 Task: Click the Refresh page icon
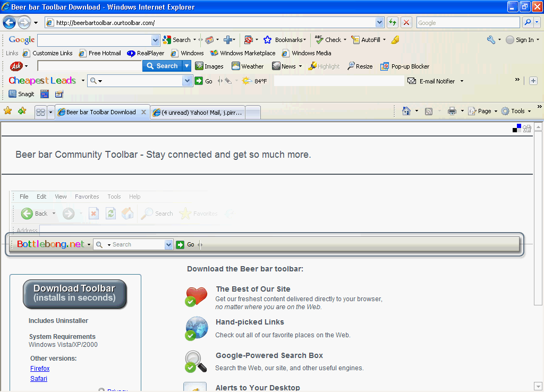pyautogui.click(x=393, y=22)
